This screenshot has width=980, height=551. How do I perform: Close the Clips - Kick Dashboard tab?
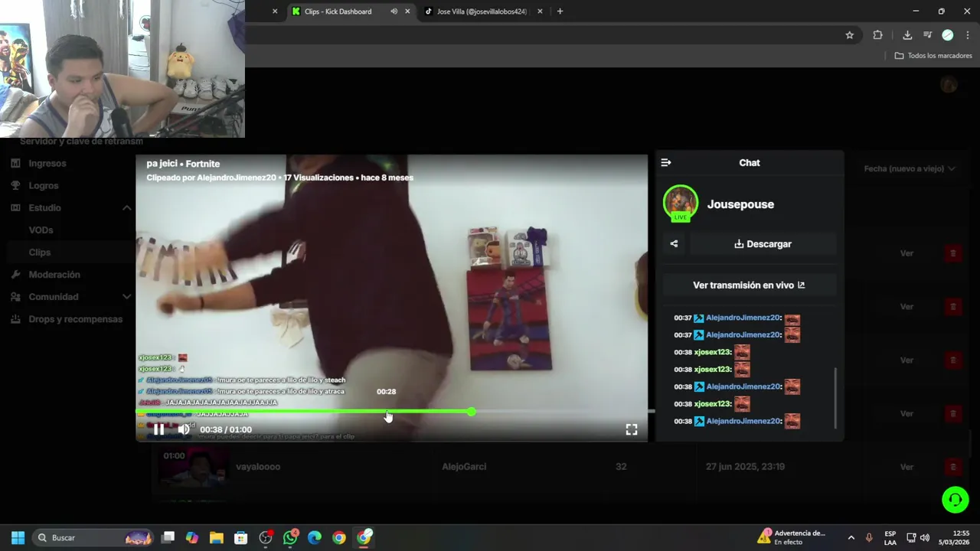tap(408, 11)
